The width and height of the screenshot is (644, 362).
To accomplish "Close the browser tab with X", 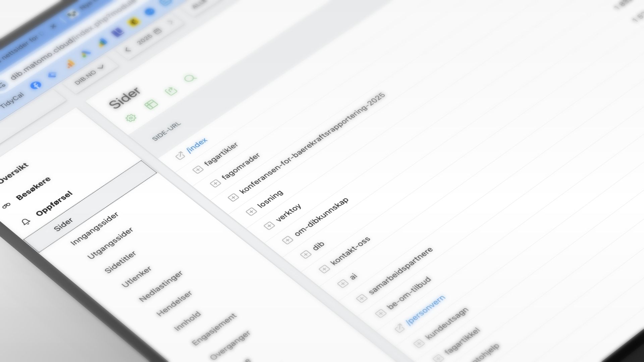I will [53, 26].
